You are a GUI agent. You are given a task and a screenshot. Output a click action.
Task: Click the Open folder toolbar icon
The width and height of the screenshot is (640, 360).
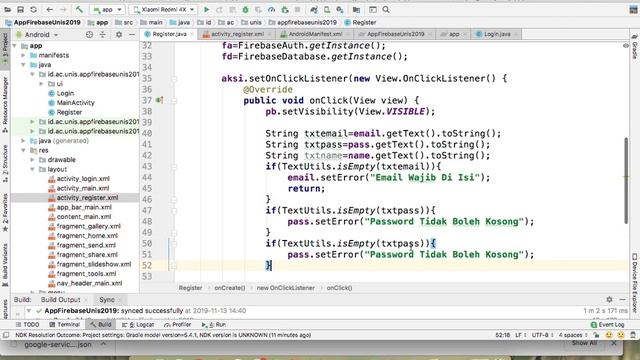pos(7,9)
